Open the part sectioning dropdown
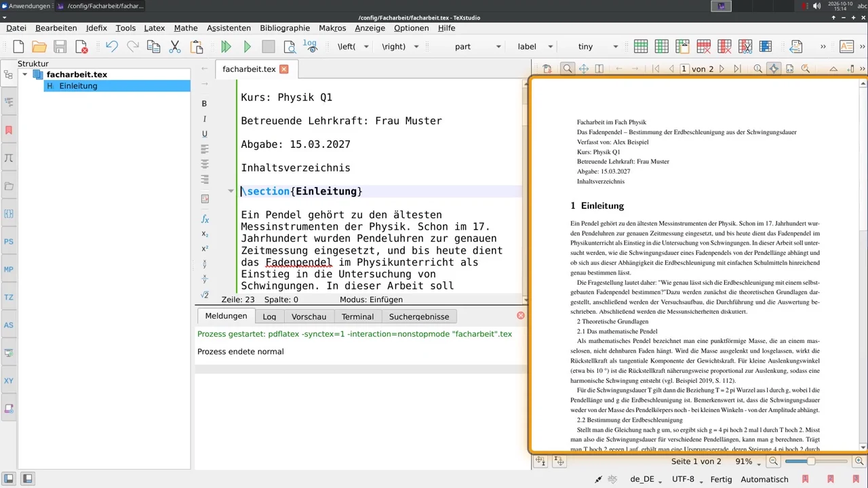Viewport: 868px width, 488px height. click(477, 47)
